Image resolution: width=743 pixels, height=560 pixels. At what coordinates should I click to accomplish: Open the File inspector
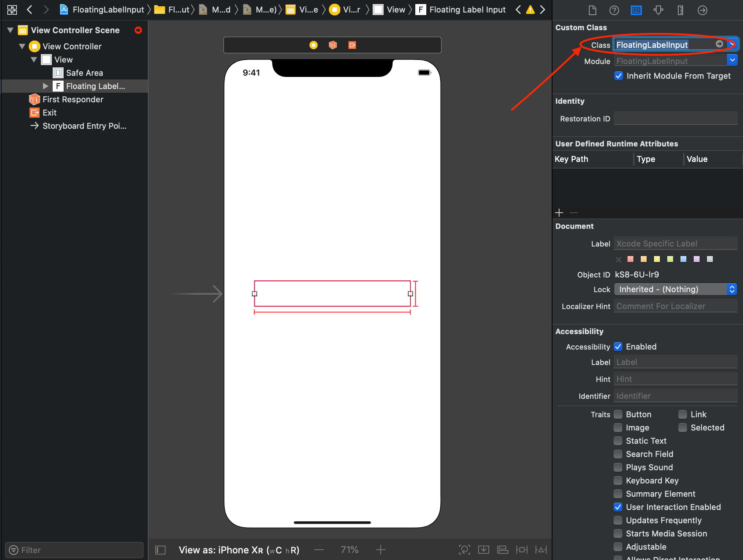[x=592, y=10]
